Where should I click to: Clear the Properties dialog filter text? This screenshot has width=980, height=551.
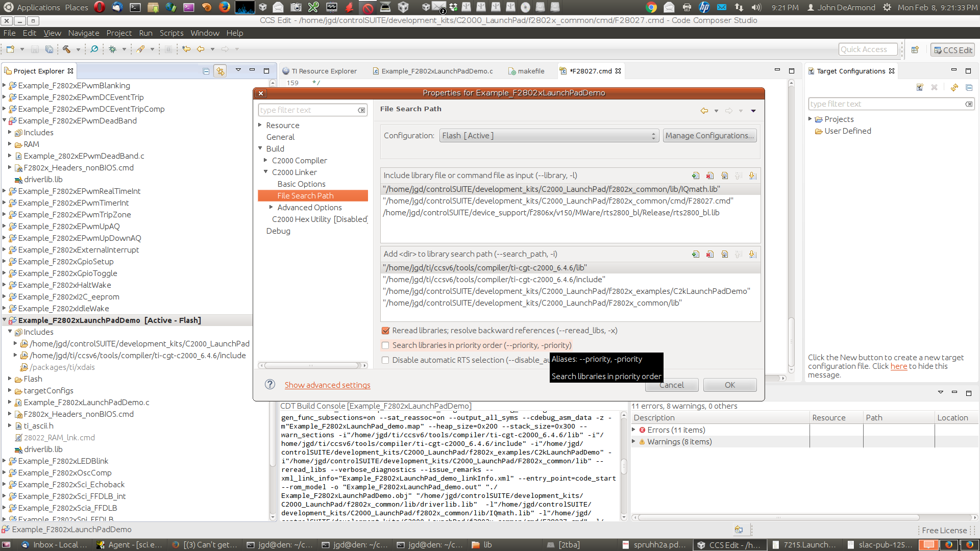[x=361, y=110]
